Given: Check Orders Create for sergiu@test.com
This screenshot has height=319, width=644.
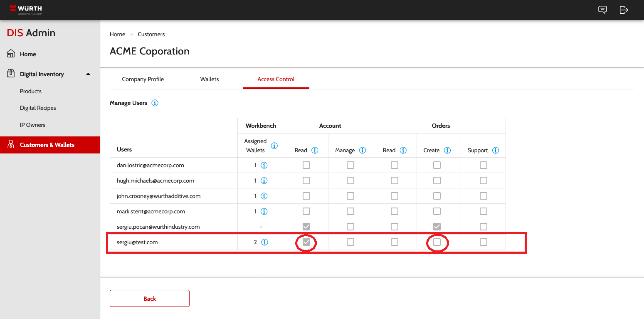Looking at the screenshot, I should (x=437, y=242).
